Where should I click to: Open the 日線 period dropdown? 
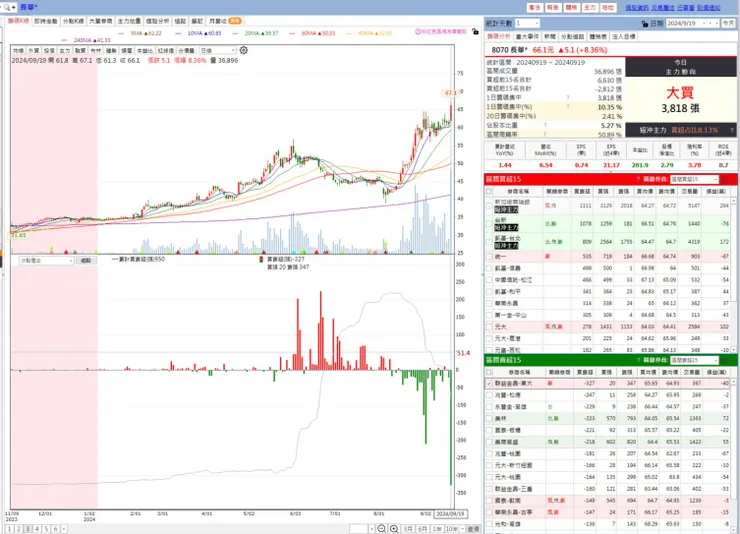coord(218,50)
